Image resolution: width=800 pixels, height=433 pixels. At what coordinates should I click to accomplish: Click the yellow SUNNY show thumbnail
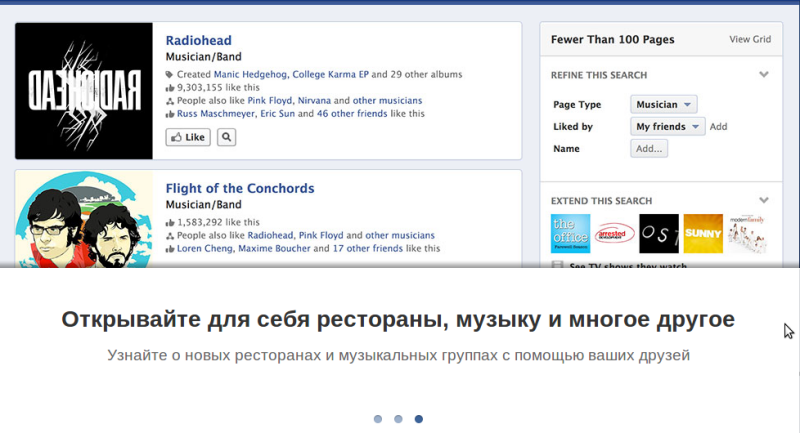pos(703,234)
